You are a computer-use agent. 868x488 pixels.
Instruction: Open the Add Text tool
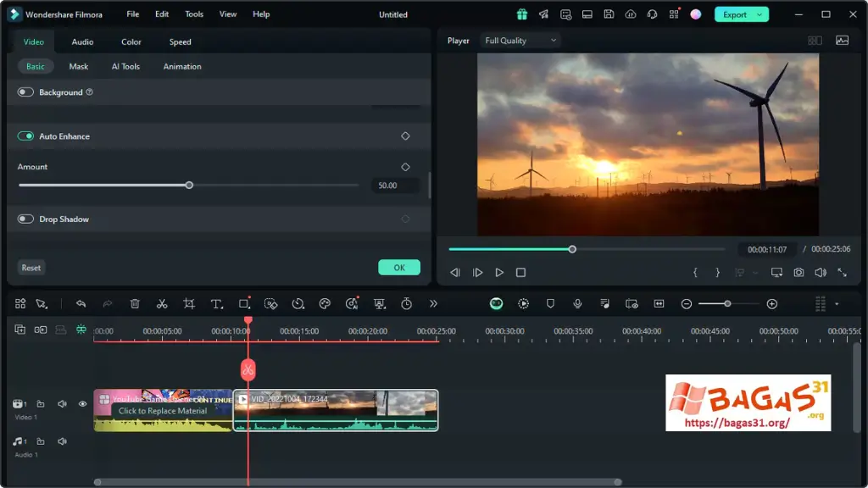pos(217,303)
